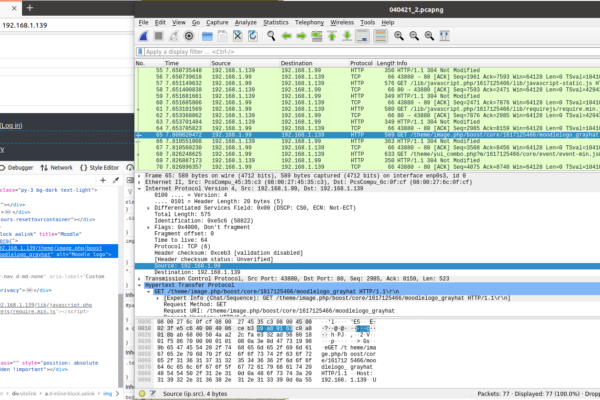Save this capture file
This screenshot has width=600, height=400.
click(222, 36)
